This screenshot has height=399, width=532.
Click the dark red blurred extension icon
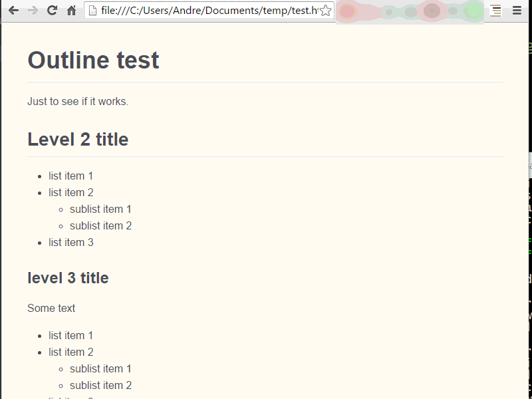[432, 11]
